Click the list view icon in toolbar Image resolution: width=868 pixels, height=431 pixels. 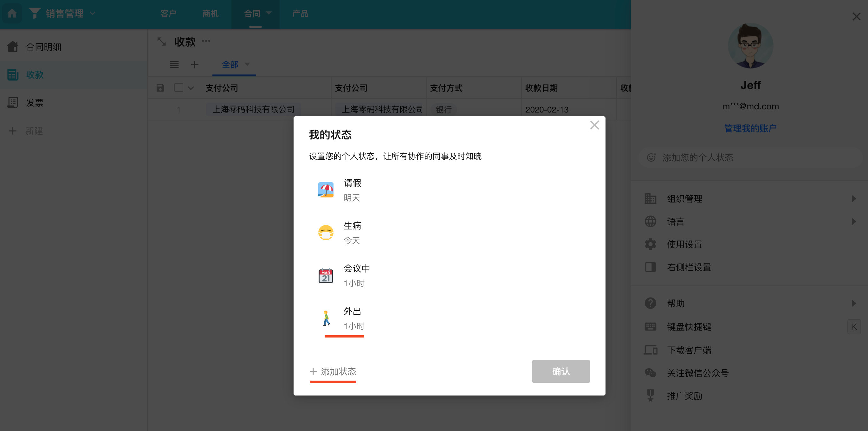174,64
